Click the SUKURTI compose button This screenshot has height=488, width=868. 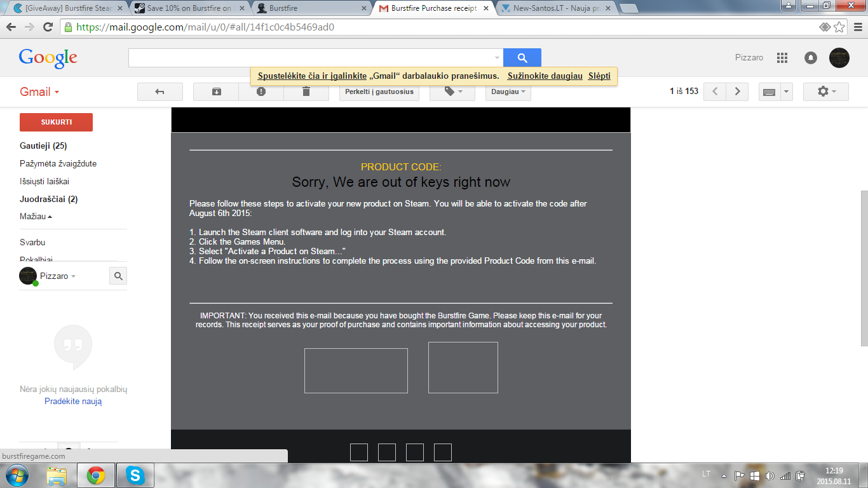pos(56,122)
